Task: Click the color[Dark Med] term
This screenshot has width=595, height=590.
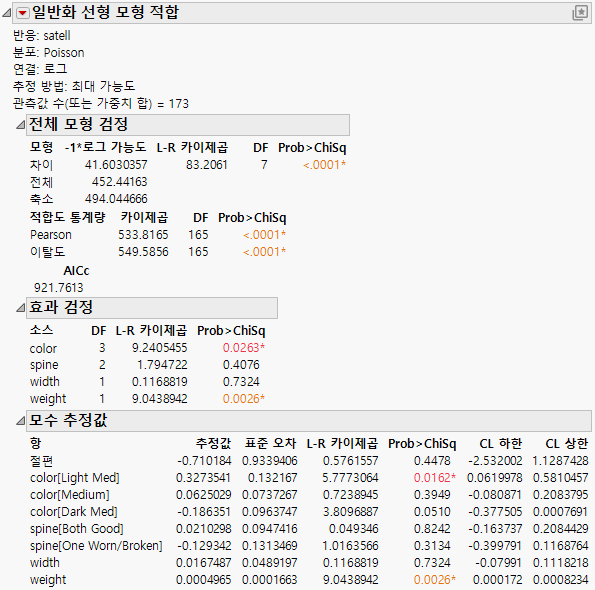Action: coord(74,512)
